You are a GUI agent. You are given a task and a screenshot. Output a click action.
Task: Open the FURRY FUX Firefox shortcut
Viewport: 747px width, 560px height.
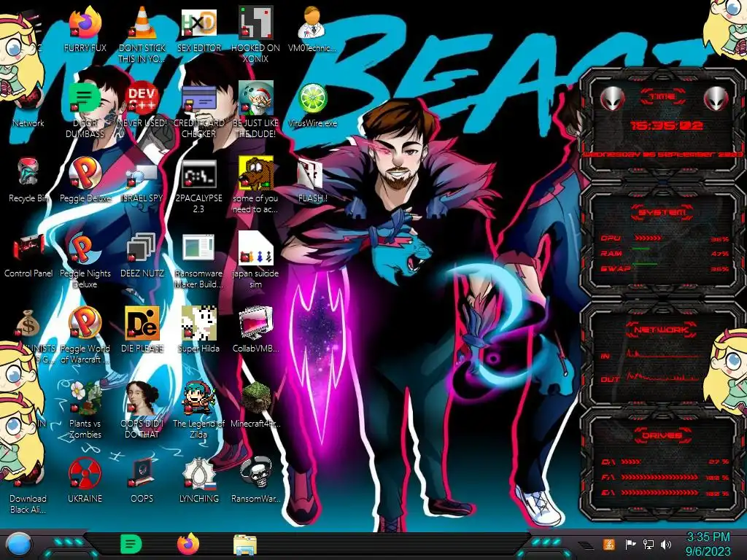85,23
